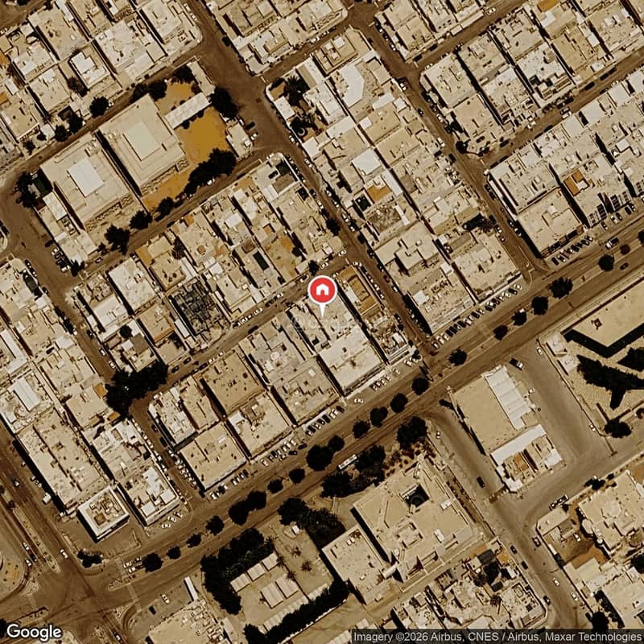Open the Google logo link
644x644 pixels.
point(34,632)
